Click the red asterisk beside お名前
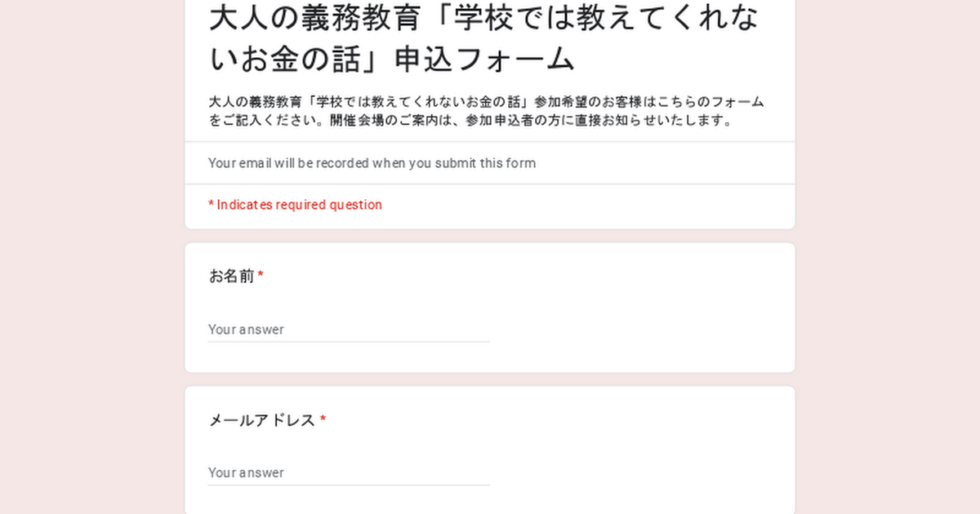This screenshot has width=980, height=514. click(x=261, y=277)
